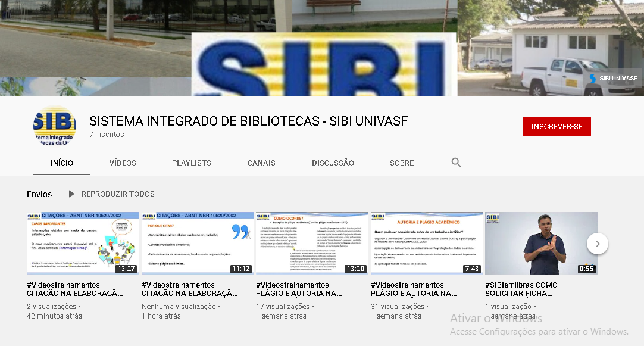
Task: Play the 13:20 'Como ocorre?' video thumbnail
Action: click(312, 244)
